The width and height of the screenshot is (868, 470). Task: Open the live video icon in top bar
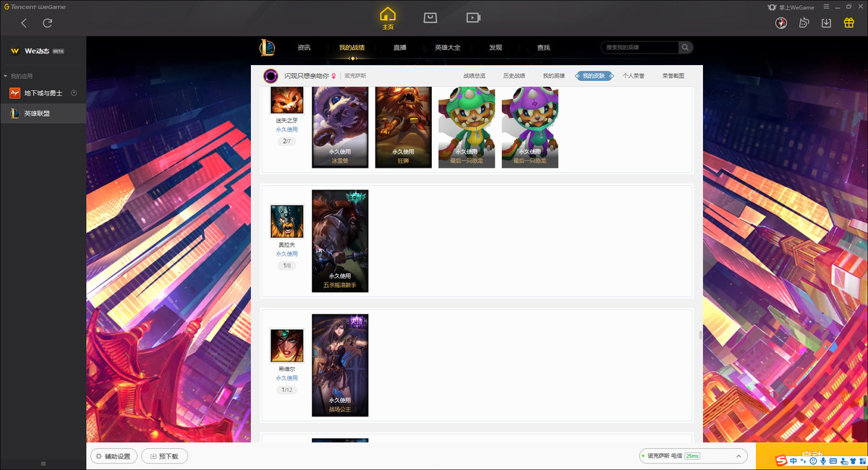pyautogui.click(x=473, y=17)
